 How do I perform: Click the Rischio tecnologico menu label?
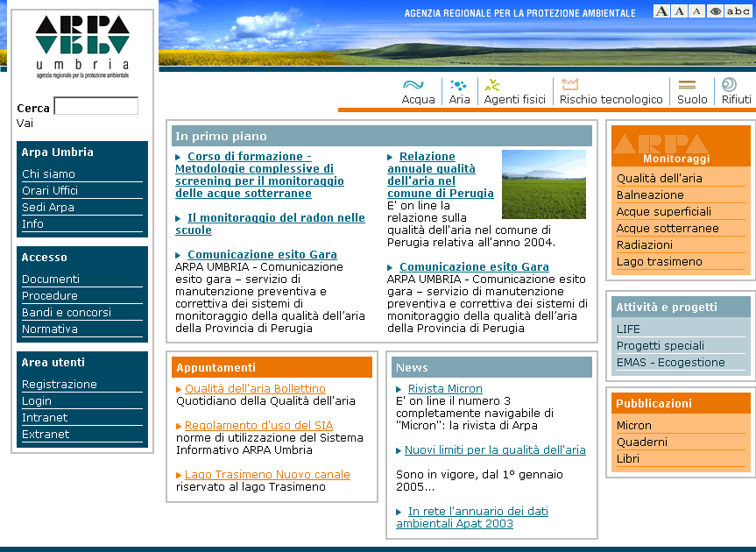coord(611,99)
